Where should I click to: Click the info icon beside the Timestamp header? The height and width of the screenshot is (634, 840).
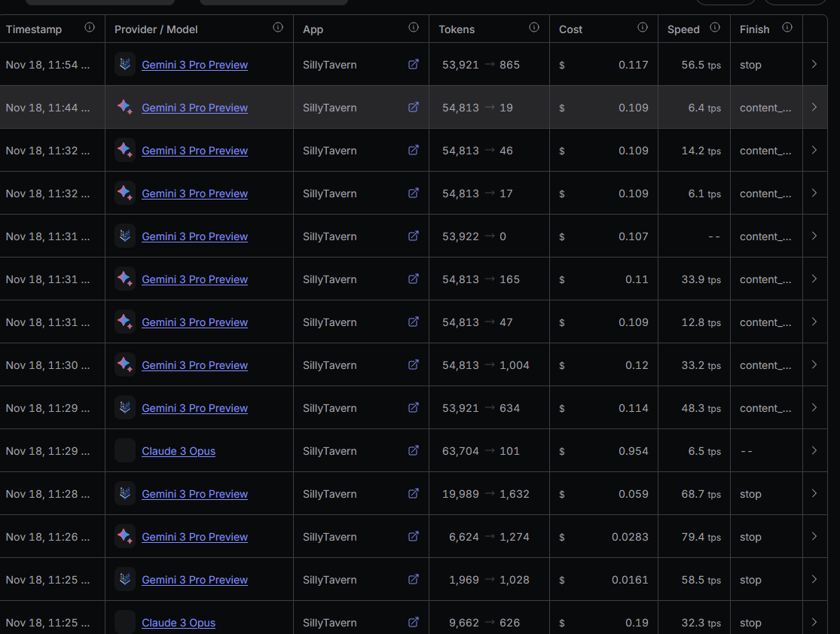pyautogui.click(x=90, y=27)
